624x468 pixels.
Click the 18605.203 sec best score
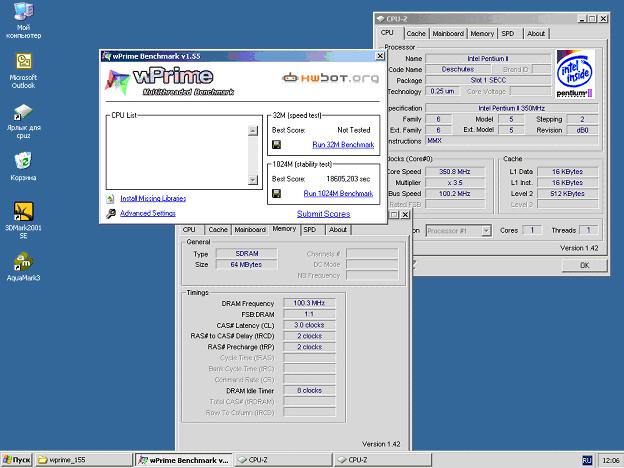point(348,179)
